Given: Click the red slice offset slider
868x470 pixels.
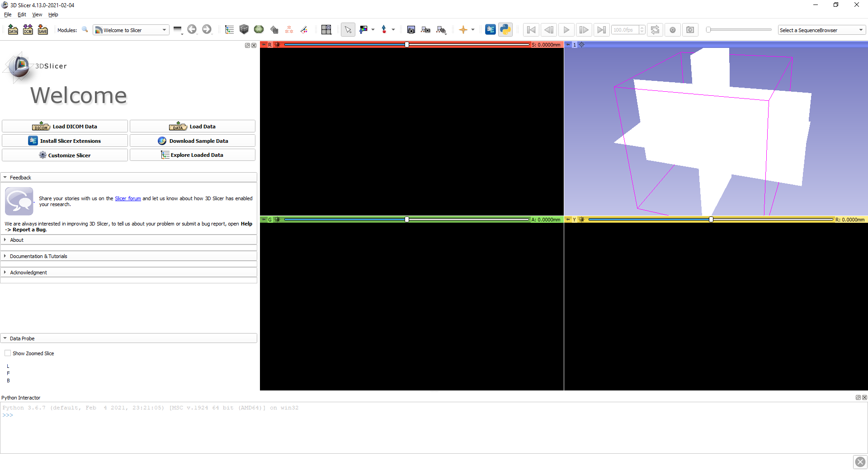Looking at the screenshot, I should point(407,44).
